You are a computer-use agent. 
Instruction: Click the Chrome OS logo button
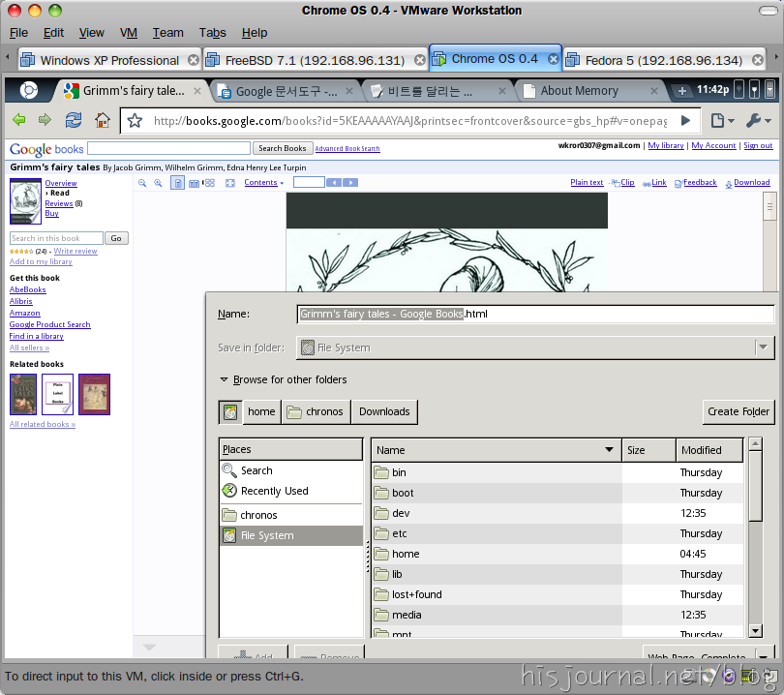[x=28, y=90]
